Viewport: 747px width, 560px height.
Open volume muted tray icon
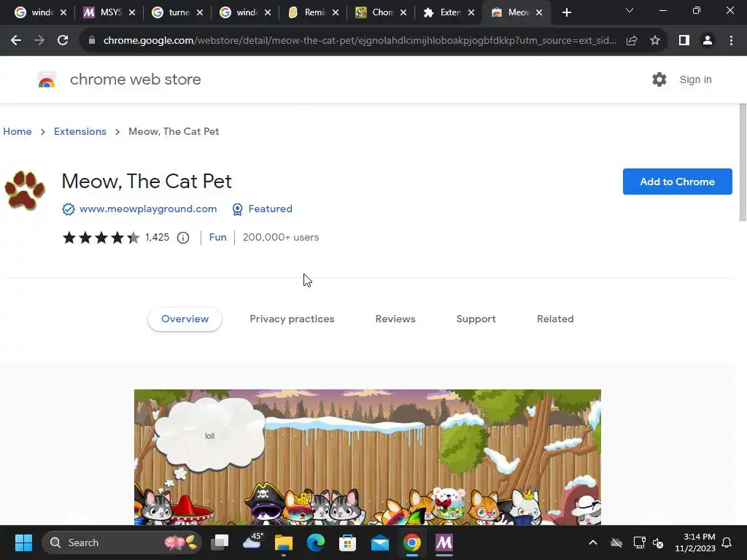point(659,542)
